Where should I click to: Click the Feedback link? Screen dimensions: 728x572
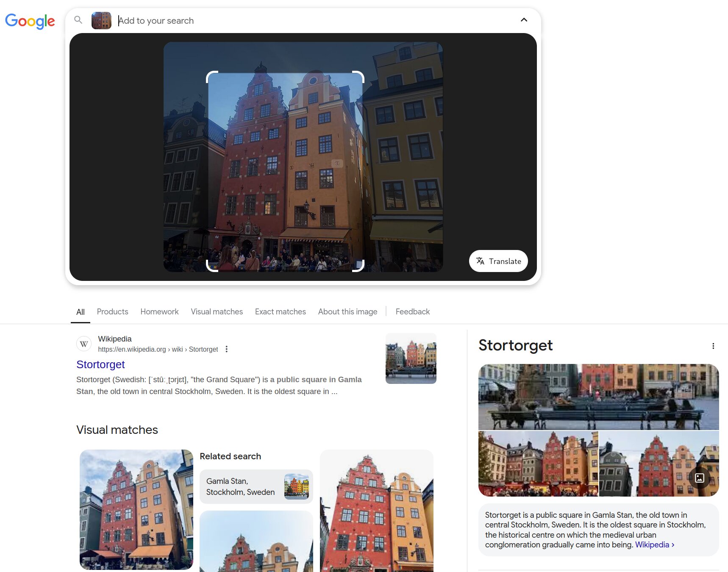coord(412,312)
